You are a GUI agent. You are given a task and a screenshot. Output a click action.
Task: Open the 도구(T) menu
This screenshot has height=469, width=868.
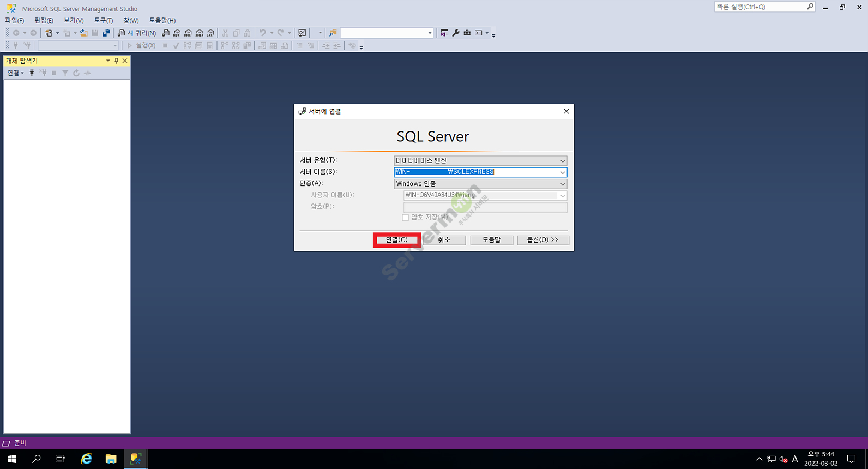click(104, 20)
